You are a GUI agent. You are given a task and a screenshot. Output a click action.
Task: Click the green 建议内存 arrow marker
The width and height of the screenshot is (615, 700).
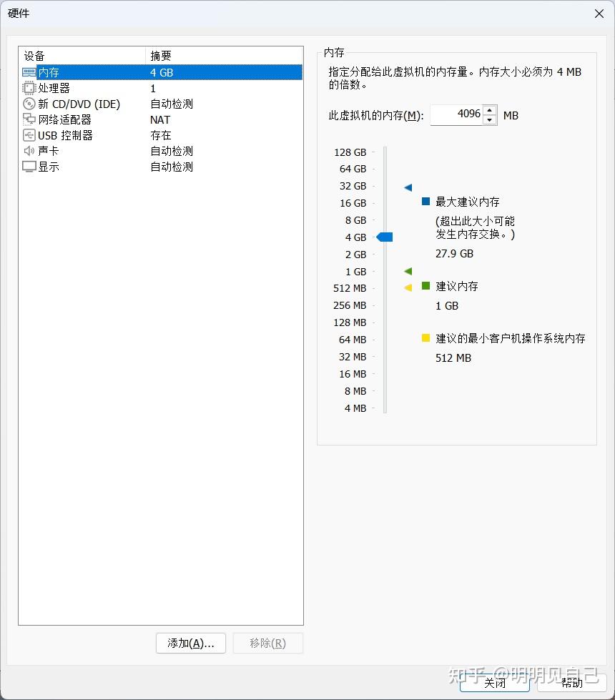[408, 271]
